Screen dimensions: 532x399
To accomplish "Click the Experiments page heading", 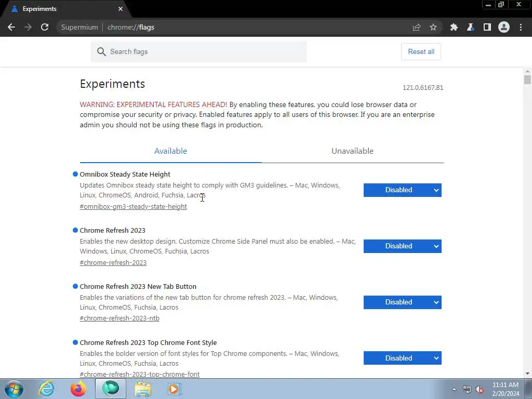I will point(112,84).
